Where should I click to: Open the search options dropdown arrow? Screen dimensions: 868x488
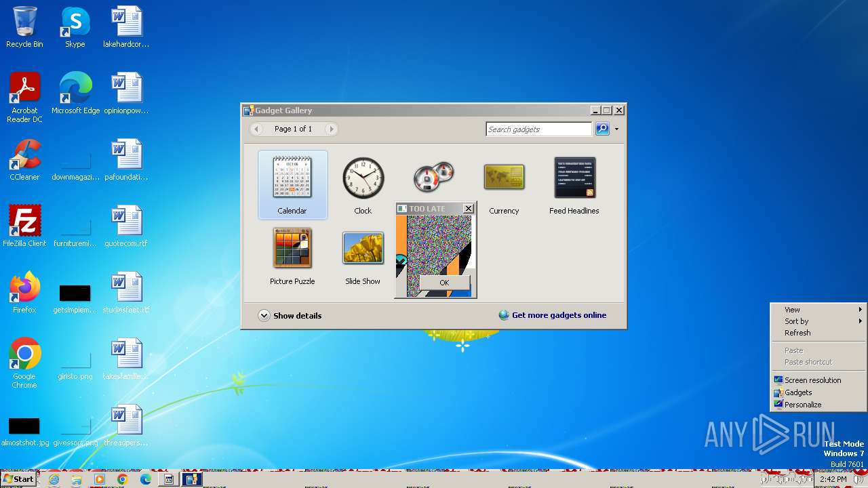pyautogui.click(x=616, y=129)
